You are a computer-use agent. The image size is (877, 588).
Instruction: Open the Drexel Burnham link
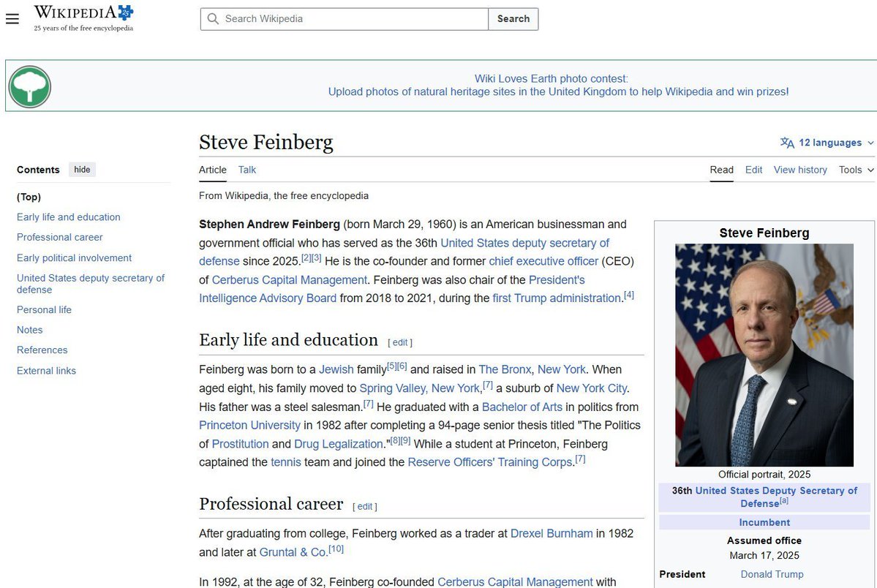pos(552,534)
